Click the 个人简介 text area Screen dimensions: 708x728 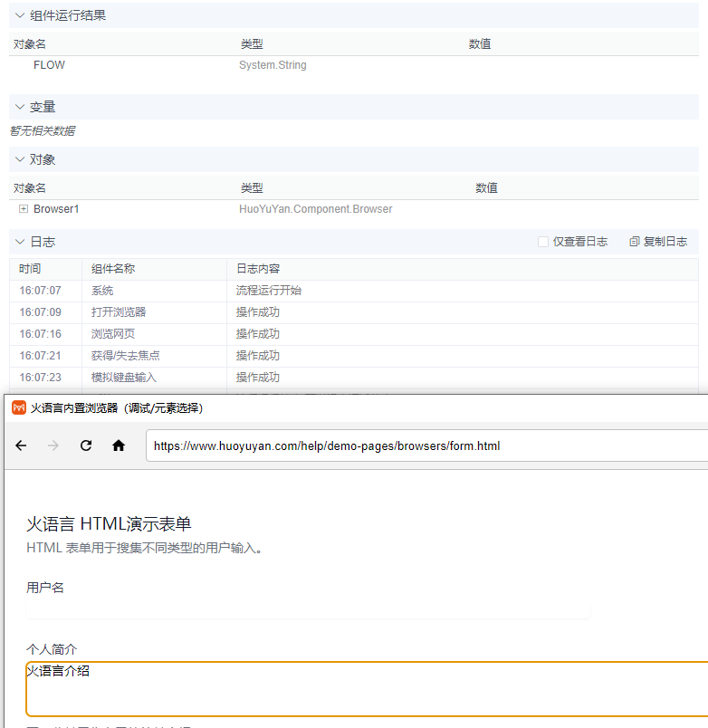pyautogui.click(x=367, y=689)
